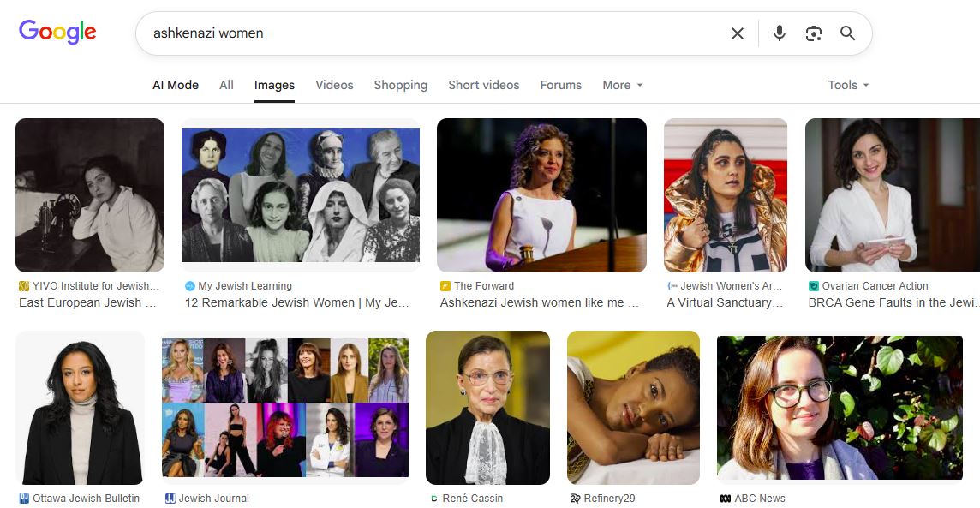Click 'A Virtual Sanctuary...' result title
Viewport: 980px width, 508px height.
point(725,302)
